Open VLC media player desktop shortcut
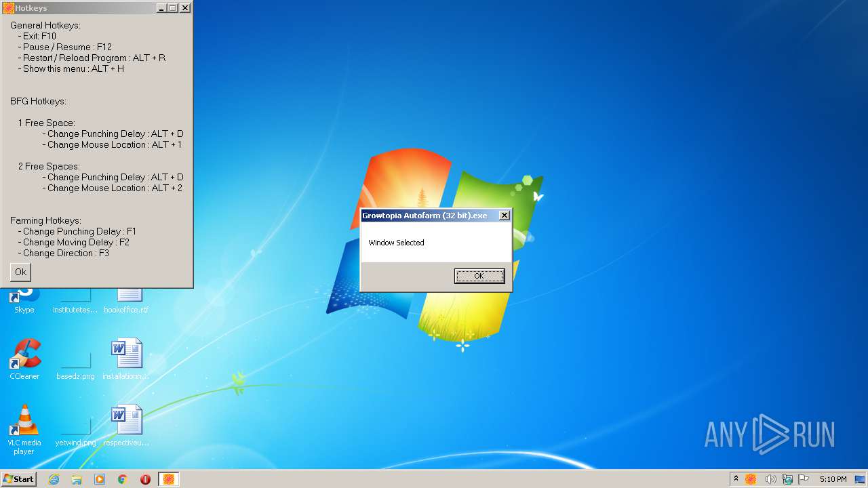This screenshot has height=488, width=868. click(x=24, y=430)
